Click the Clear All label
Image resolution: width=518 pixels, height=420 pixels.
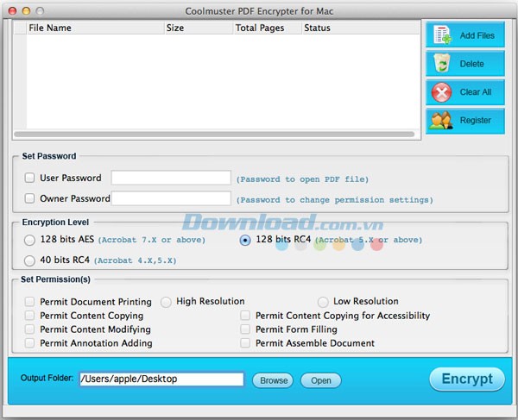(476, 92)
